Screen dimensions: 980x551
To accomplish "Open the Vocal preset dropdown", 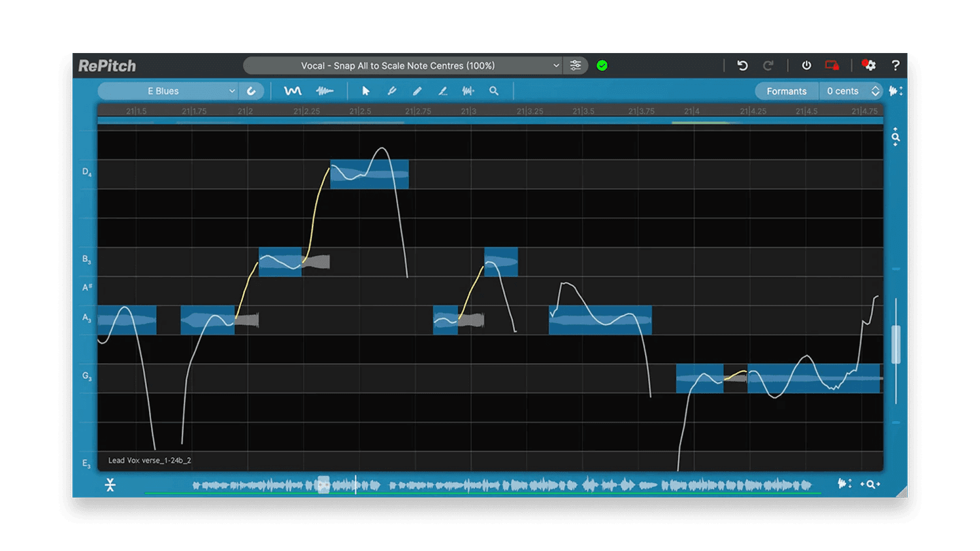I will tap(402, 66).
